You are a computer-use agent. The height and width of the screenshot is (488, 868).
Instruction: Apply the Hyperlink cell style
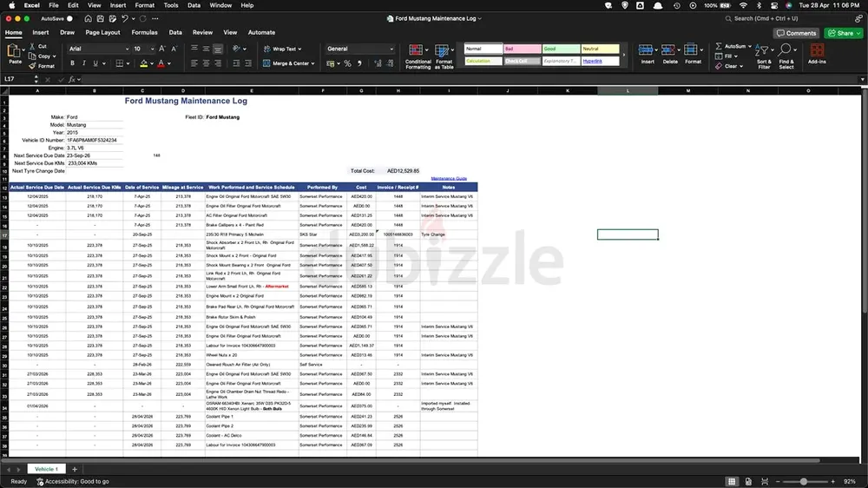[600, 61]
